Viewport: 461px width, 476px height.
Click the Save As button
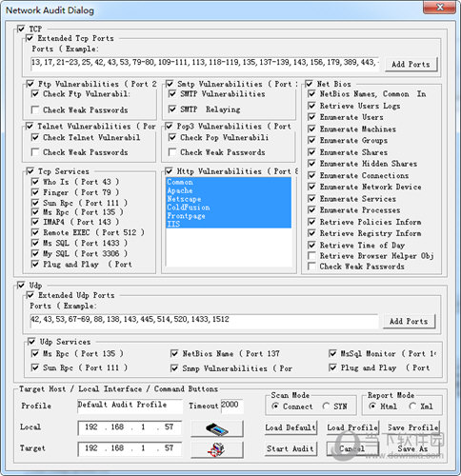[413, 449]
